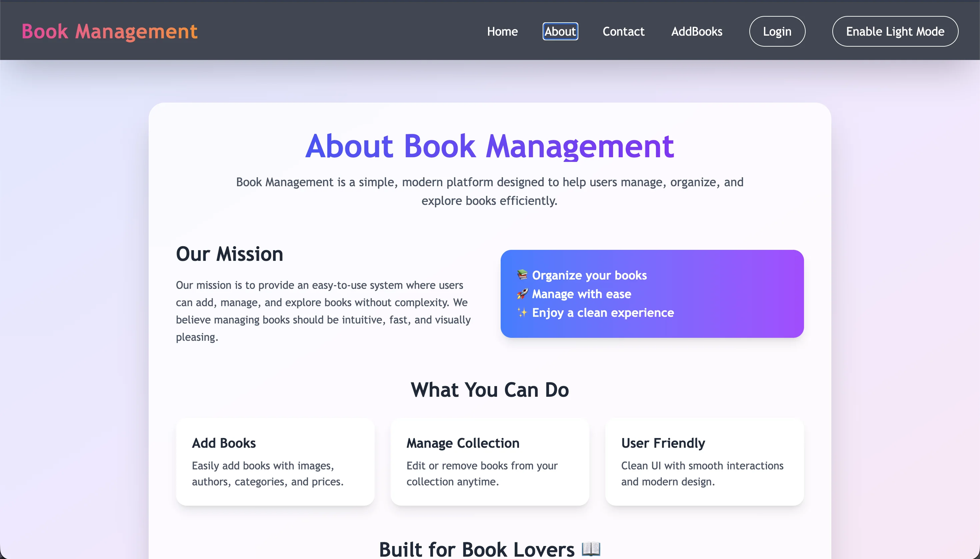Image resolution: width=980 pixels, height=559 pixels.
Task: Click the 'Our mission is to provide' paragraph
Action: tap(323, 311)
